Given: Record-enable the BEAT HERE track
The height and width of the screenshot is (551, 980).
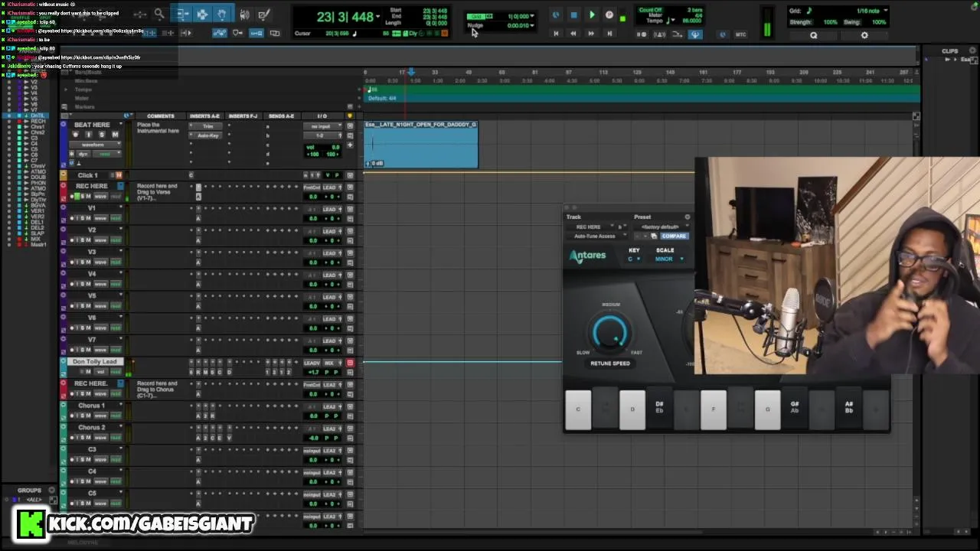Looking at the screenshot, I should 75,135.
